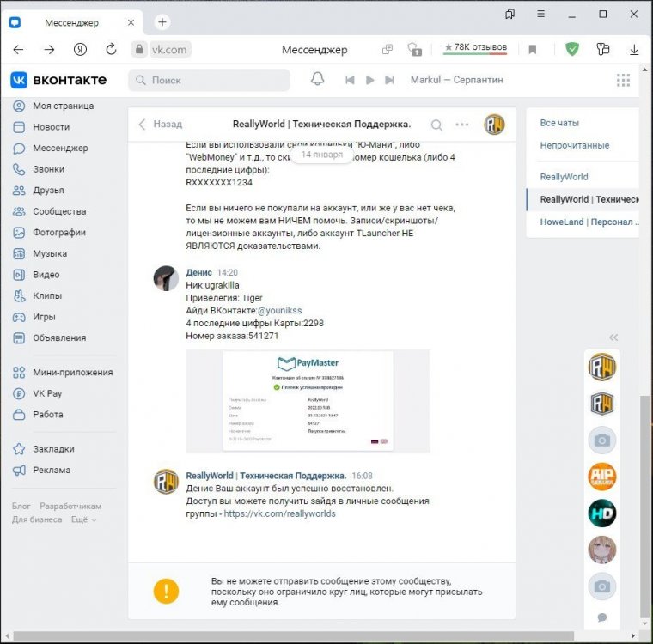Screen dimensions: 653x644
Task: Show Все чаты filter
Action: (x=559, y=123)
